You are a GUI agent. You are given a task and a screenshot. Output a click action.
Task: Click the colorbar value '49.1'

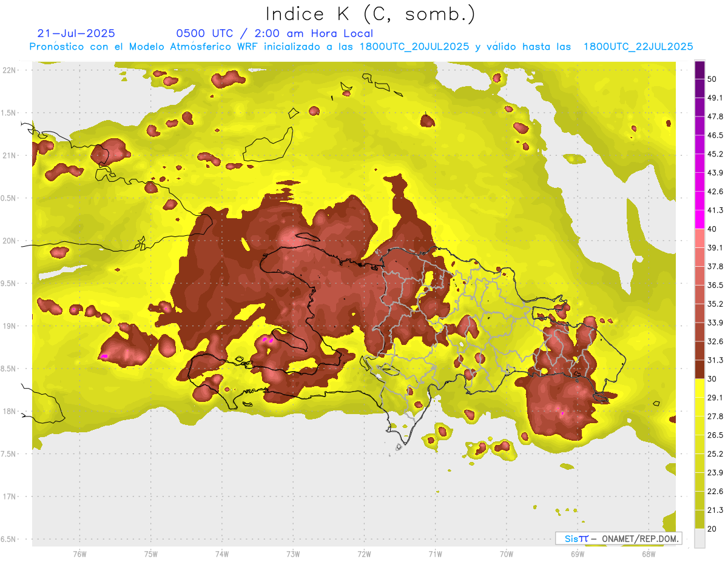point(715,98)
